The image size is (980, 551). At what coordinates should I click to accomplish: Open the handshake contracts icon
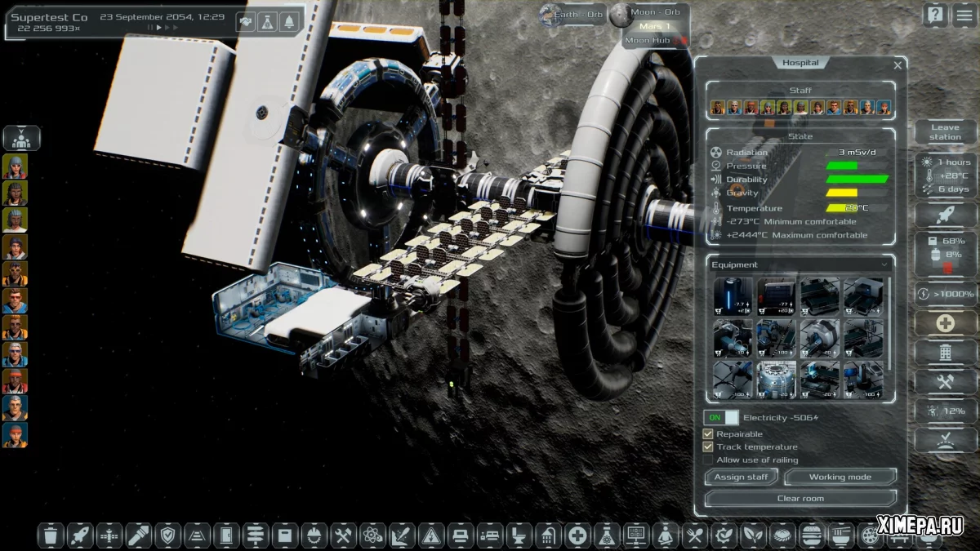[246, 22]
